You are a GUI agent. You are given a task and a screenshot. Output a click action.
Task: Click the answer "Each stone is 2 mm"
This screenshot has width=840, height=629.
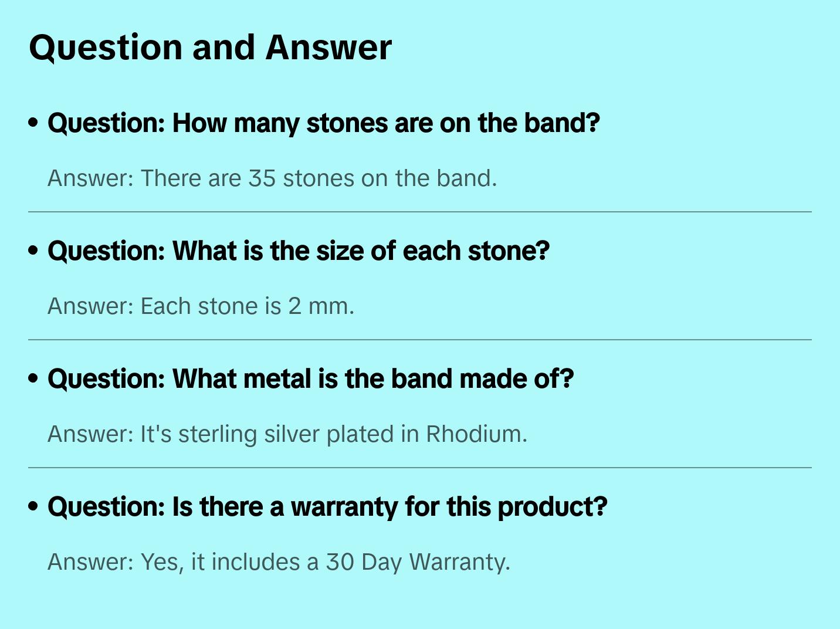[x=201, y=306]
